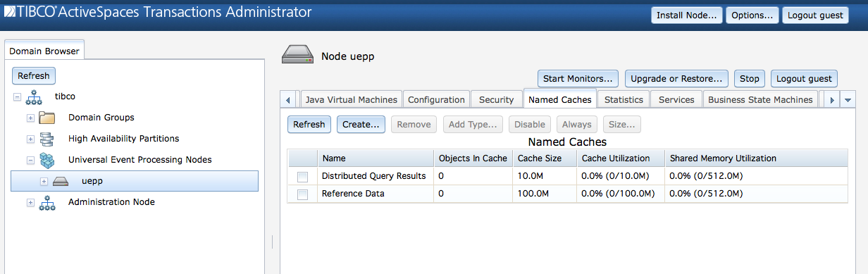Image resolution: width=868 pixels, height=274 pixels.
Task: Collapse the tibco tree node
Action: pos(17,96)
